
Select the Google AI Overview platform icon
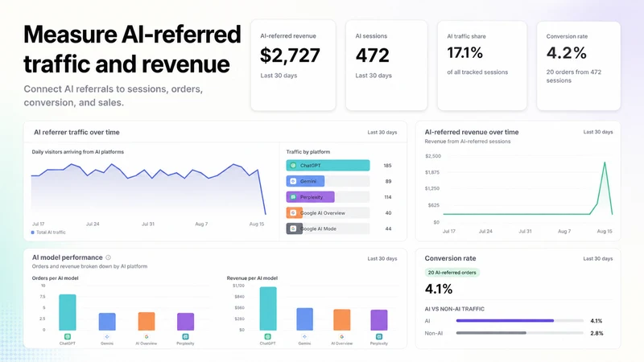click(293, 213)
